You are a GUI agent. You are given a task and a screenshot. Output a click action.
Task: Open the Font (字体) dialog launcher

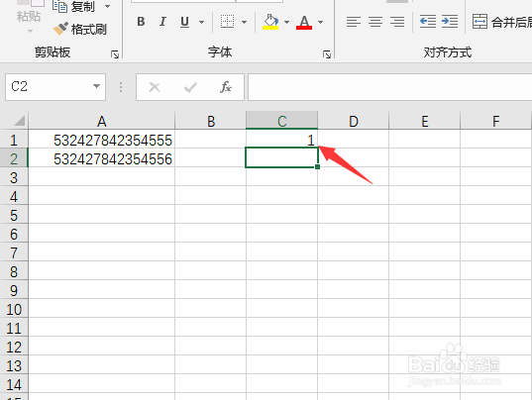coord(327,54)
